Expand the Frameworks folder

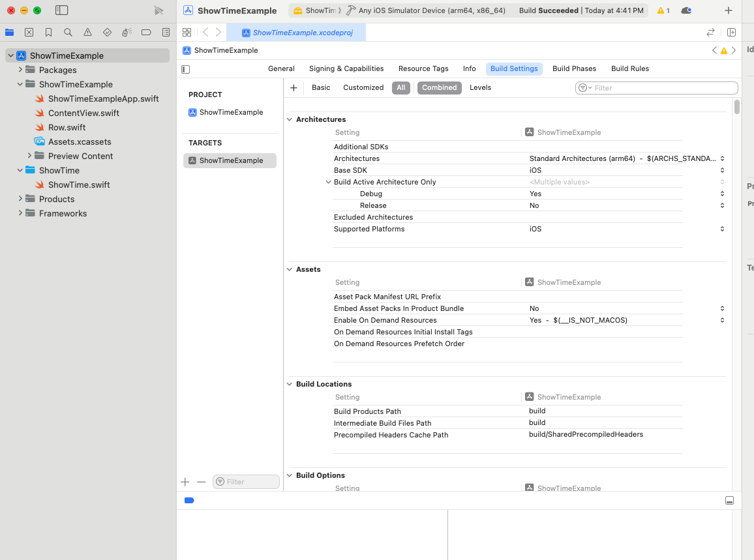pos(20,213)
